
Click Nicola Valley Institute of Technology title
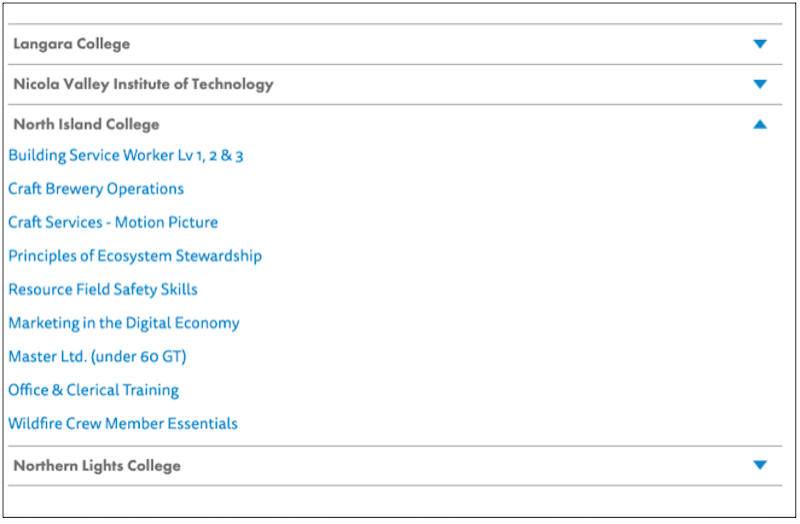point(143,84)
